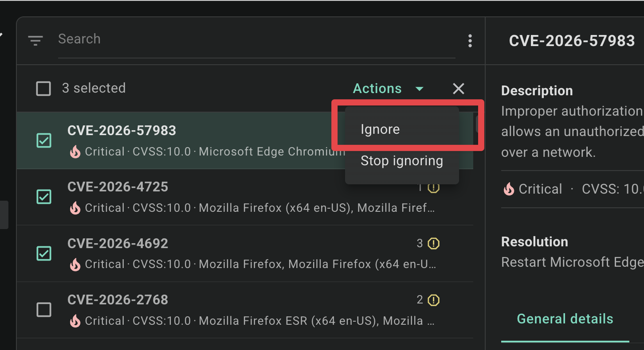Click the critical flame icon on CVE-2026-2768
644x350 pixels.
[x=75, y=321]
